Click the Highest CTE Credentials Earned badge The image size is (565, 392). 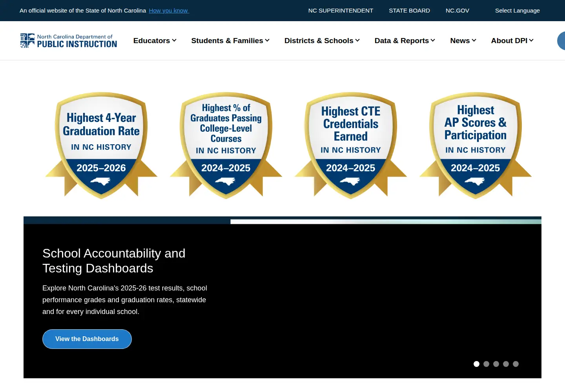[351, 145]
